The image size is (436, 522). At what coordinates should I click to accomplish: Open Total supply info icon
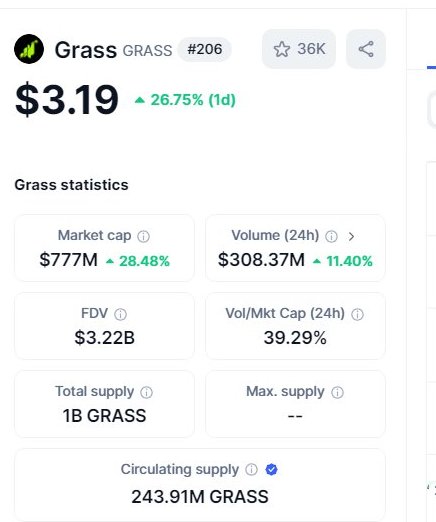coord(146,392)
